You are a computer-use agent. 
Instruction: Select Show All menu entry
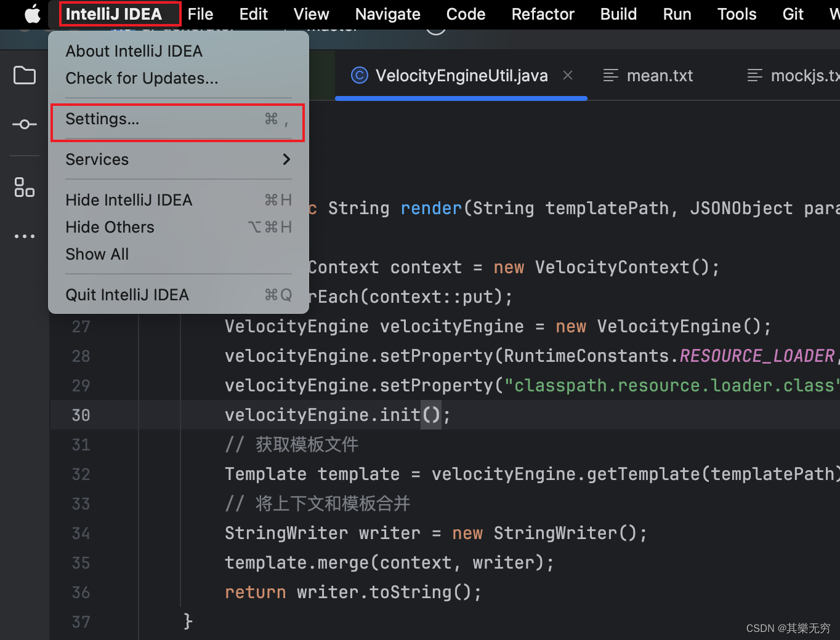click(x=179, y=254)
